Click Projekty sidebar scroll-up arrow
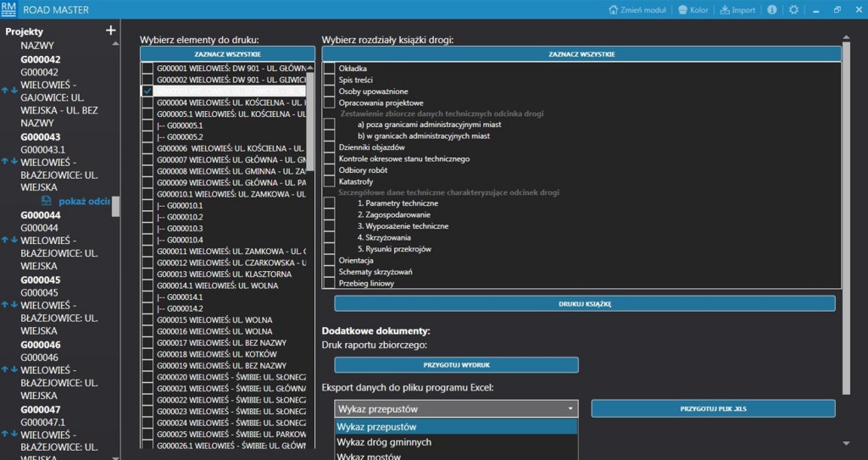Image resolution: width=868 pixels, height=460 pixels. pyautogui.click(x=115, y=44)
